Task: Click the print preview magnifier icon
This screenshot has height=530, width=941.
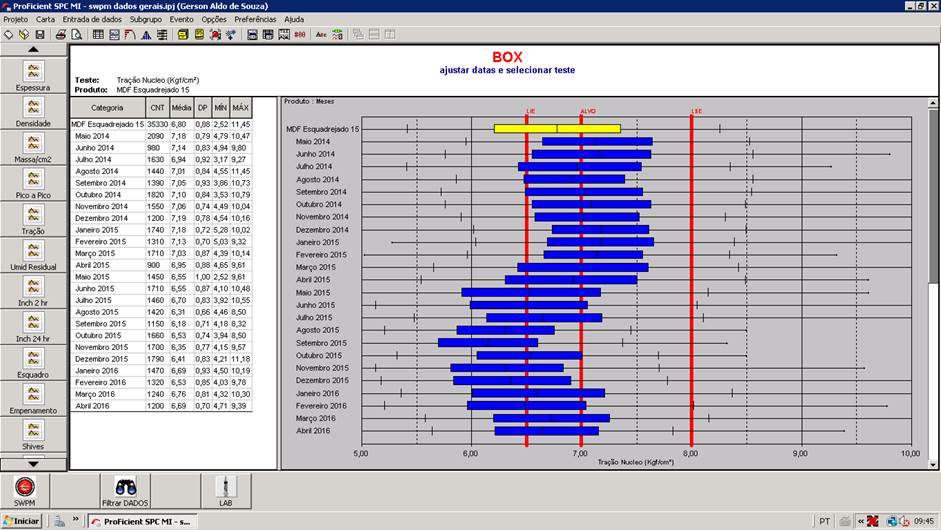Action: [x=76, y=35]
